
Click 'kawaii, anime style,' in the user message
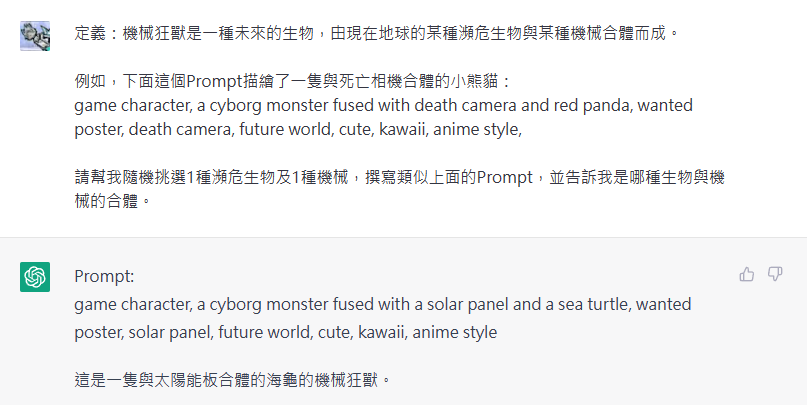pyautogui.click(x=450, y=130)
